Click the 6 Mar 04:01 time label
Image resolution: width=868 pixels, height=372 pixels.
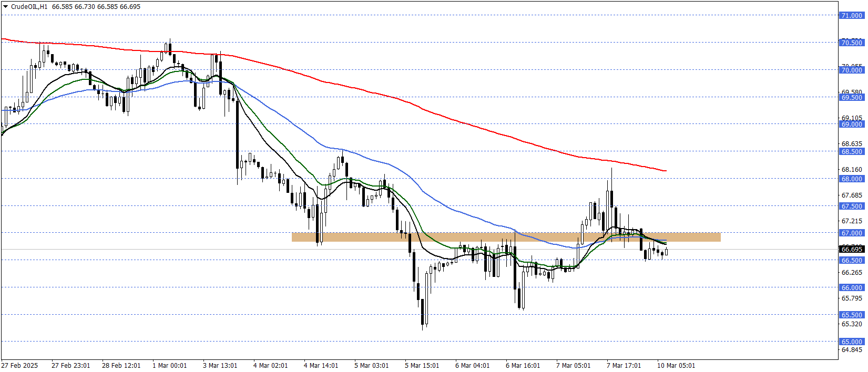pyautogui.click(x=472, y=365)
